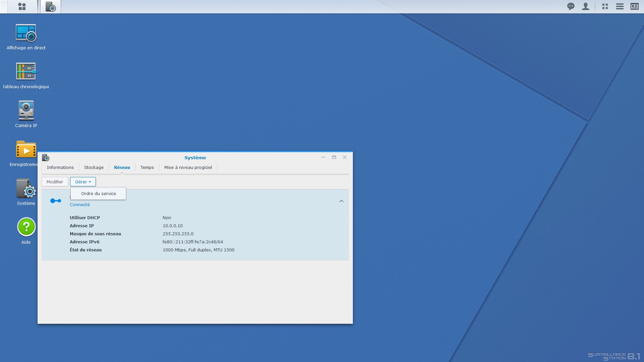Toggle the Gérer dropdown button
Image resolution: width=644 pixels, height=362 pixels.
(83, 182)
